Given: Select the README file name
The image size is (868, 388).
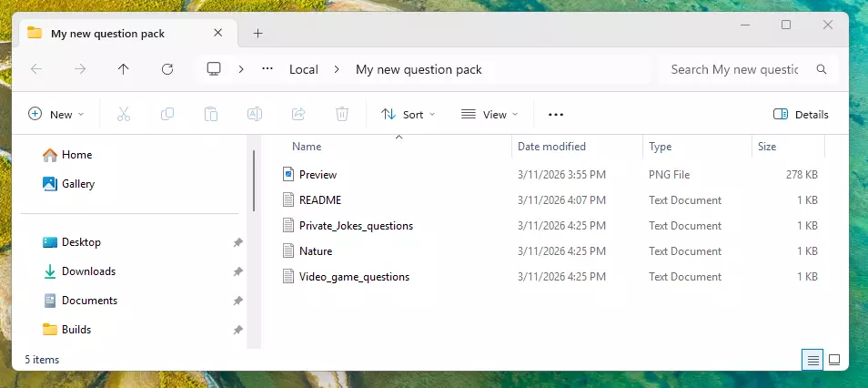Looking at the screenshot, I should [320, 200].
